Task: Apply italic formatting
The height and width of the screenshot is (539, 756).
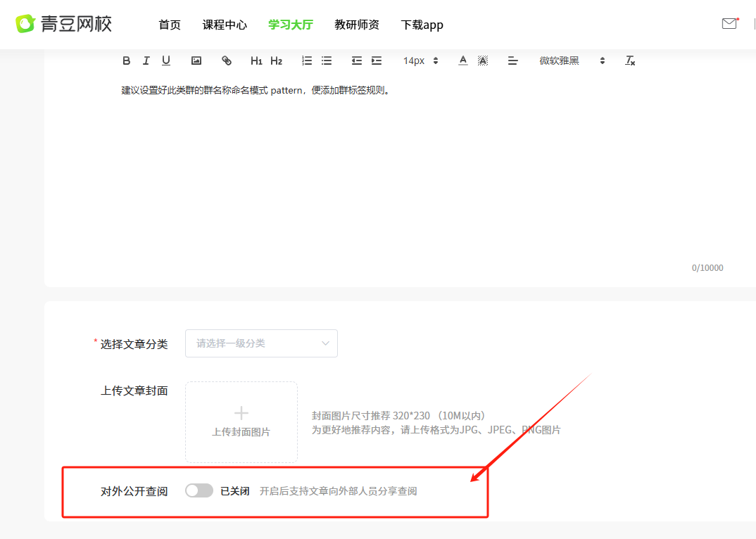Action: 146,61
